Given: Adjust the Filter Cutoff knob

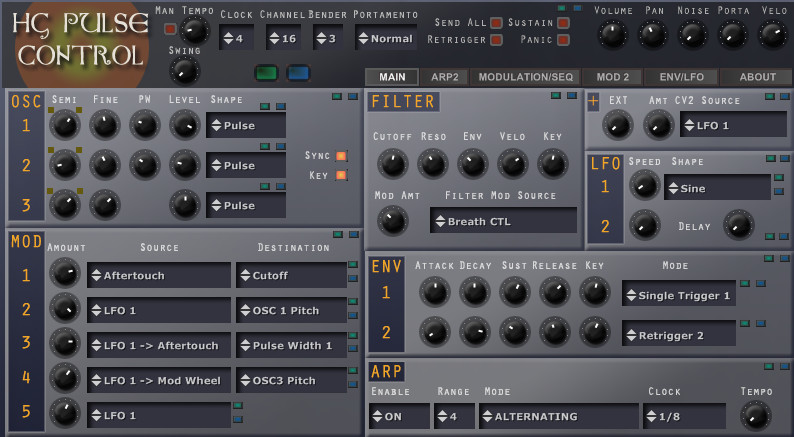Looking at the screenshot, I should click(x=392, y=164).
